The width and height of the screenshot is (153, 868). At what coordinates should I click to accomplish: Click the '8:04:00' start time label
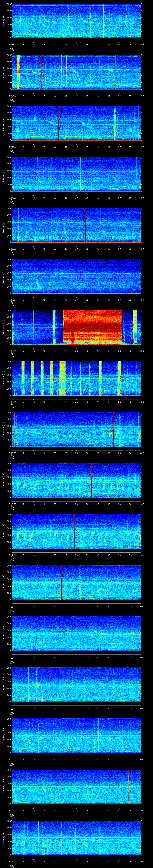coord(12,198)
